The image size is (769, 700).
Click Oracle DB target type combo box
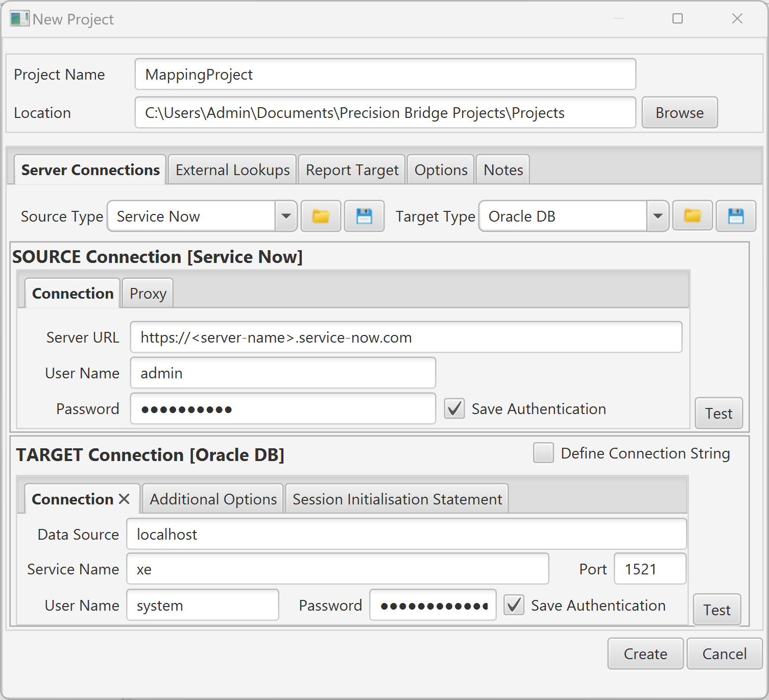[x=574, y=216]
